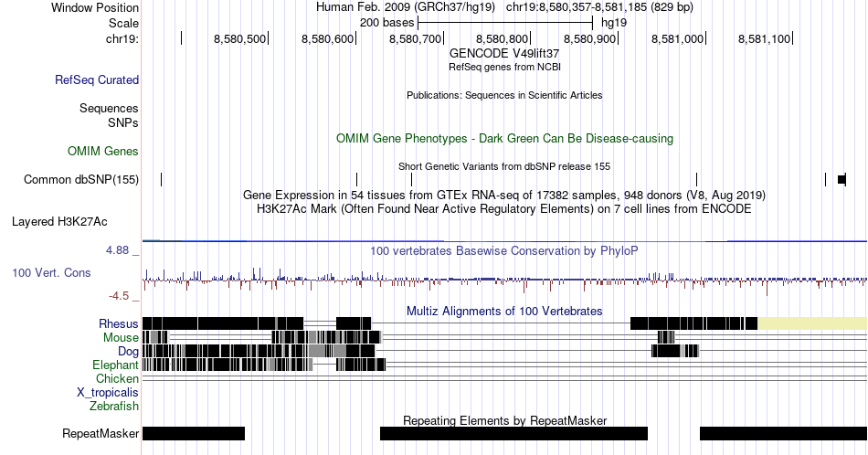This screenshot has height=455, width=868.
Task: Click the Scale label
Action: 123,23
